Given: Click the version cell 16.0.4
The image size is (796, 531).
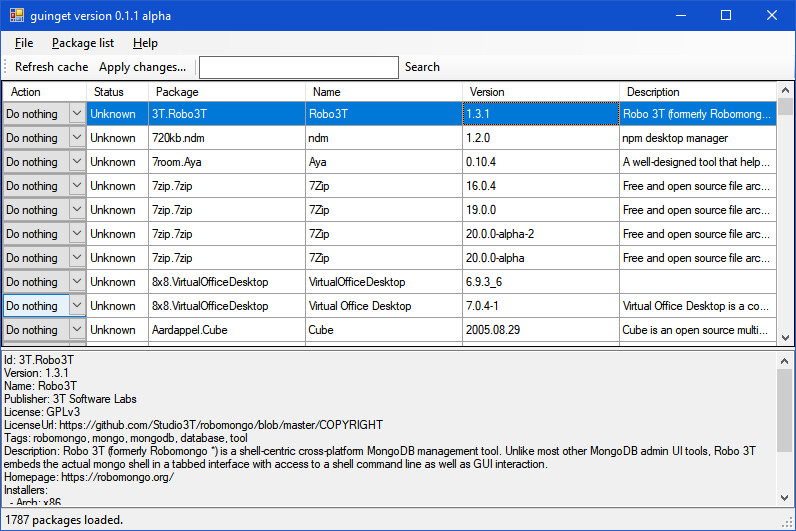Looking at the screenshot, I should pos(541,186).
